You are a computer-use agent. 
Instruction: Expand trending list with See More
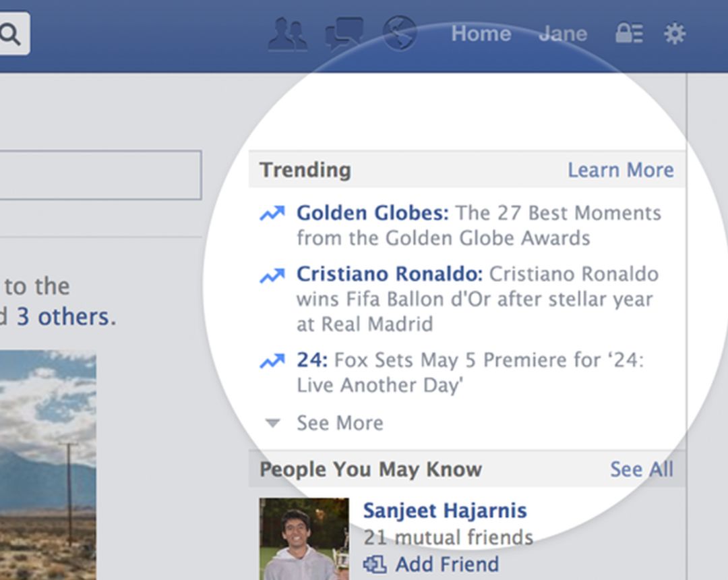pos(340,423)
